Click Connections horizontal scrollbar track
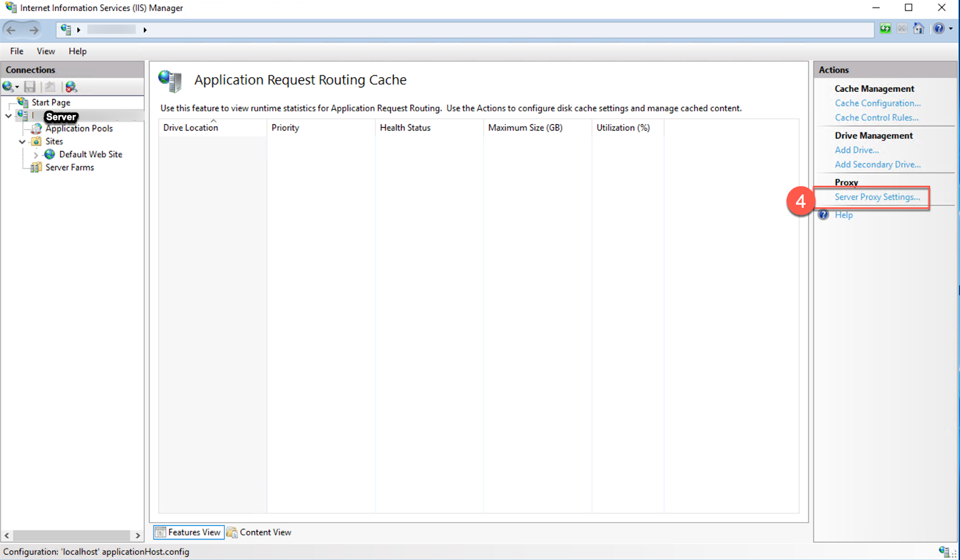Image resolution: width=960 pixels, height=560 pixels. point(72,535)
